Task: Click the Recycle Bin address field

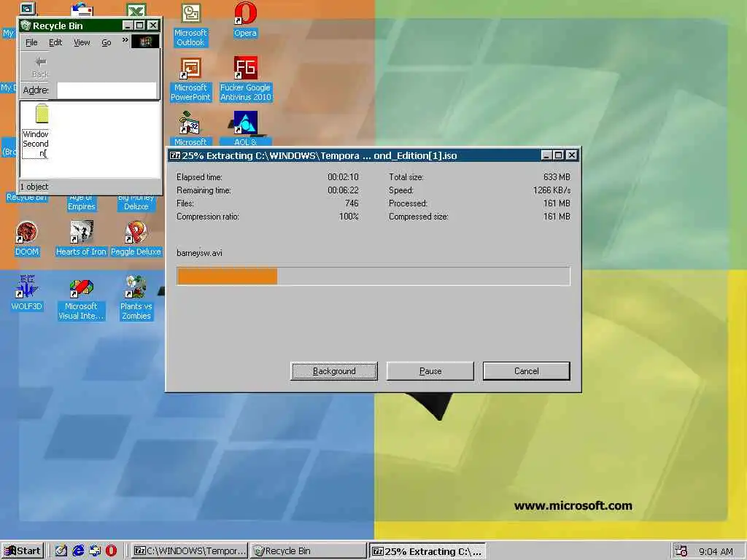Action: (107, 90)
